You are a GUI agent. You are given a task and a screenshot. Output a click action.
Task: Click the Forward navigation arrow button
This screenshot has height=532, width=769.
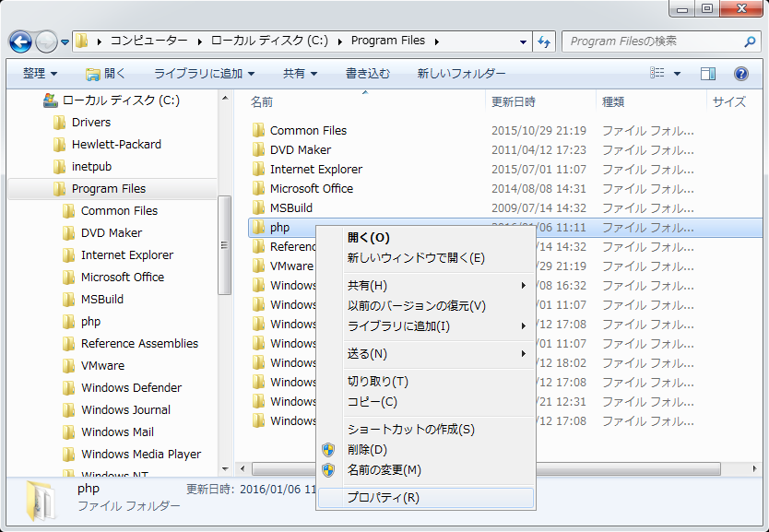(x=46, y=41)
